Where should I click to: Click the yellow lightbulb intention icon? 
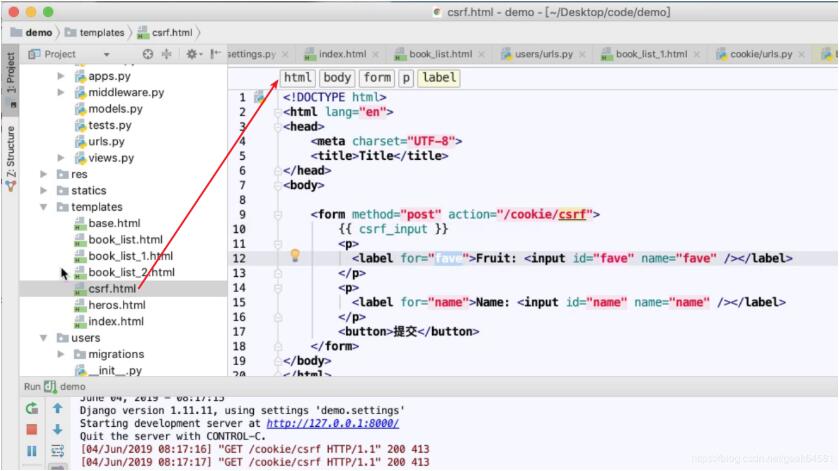295,256
